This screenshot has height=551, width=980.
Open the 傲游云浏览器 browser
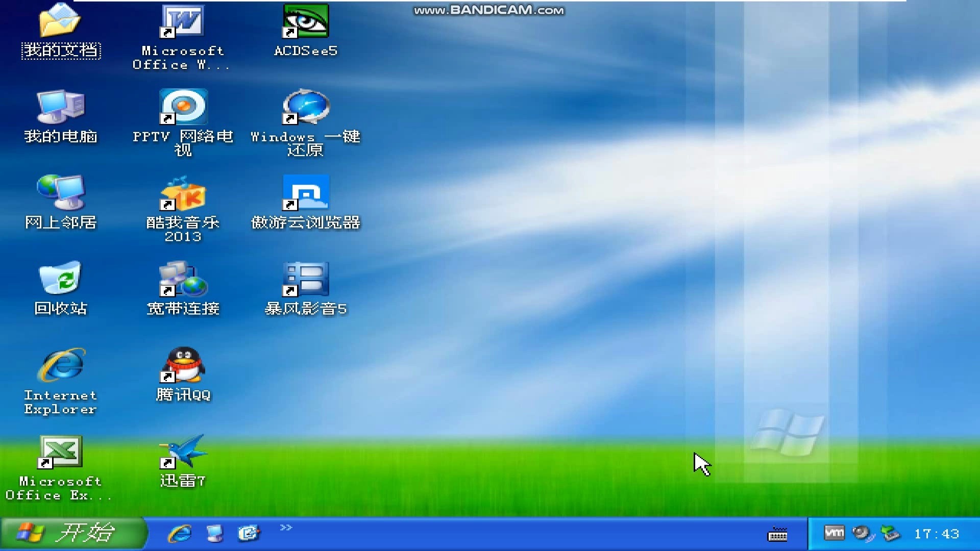(x=305, y=194)
